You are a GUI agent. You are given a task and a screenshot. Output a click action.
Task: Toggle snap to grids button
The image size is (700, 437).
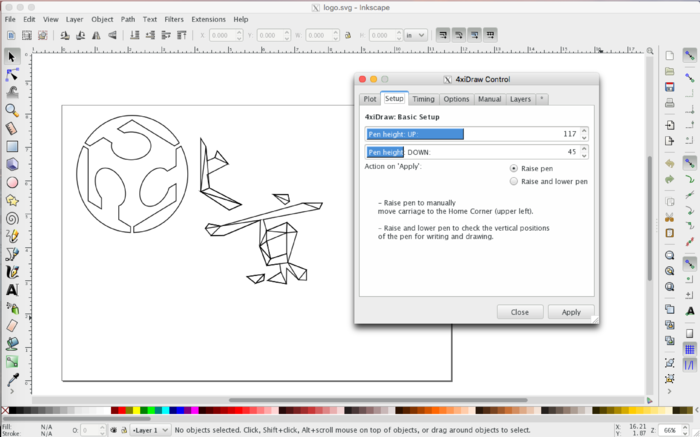[690, 349]
